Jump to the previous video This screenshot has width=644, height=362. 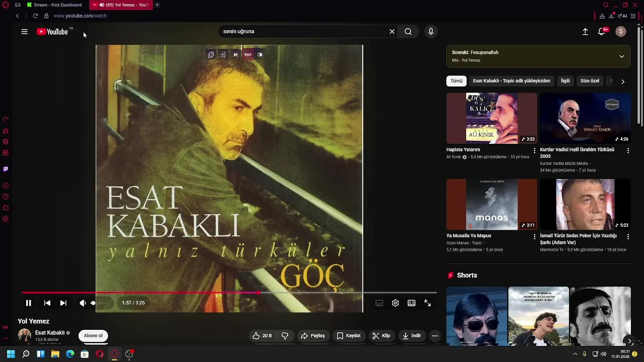(x=47, y=303)
